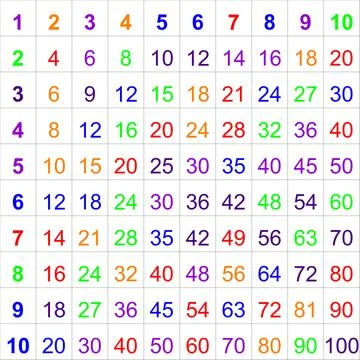Select the red 14 cell
Screen dimensions: 360x360
pyautogui.click(x=54, y=238)
